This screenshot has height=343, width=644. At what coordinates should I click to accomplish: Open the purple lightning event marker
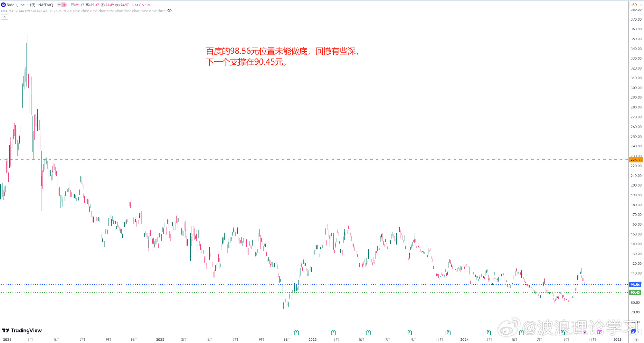pos(585,332)
